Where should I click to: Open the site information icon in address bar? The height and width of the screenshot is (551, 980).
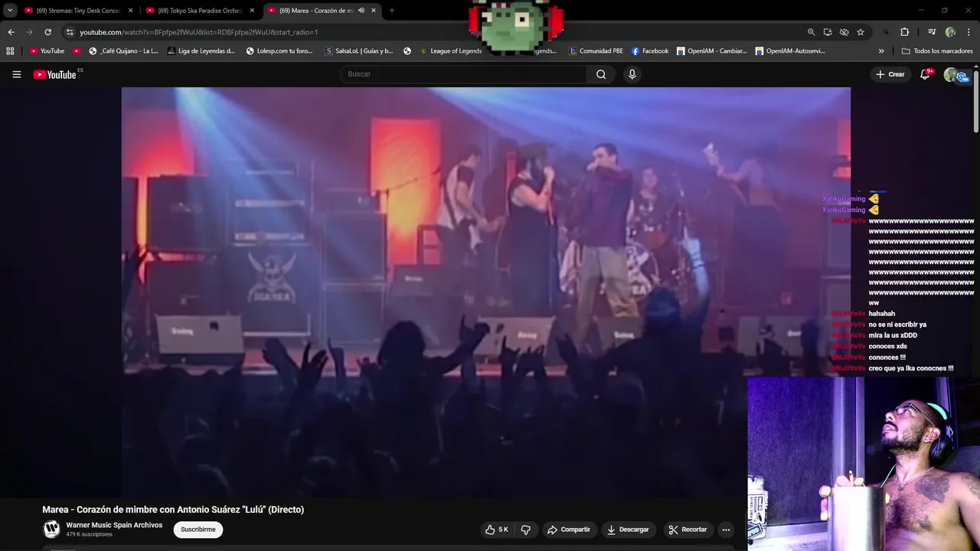click(x=69, y=32)
